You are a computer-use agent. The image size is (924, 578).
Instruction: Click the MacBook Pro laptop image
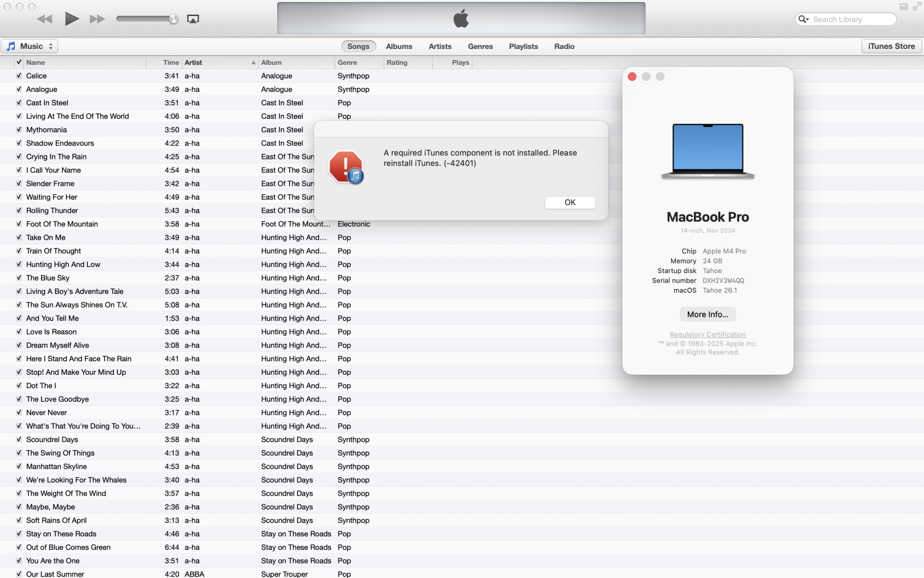708,151
